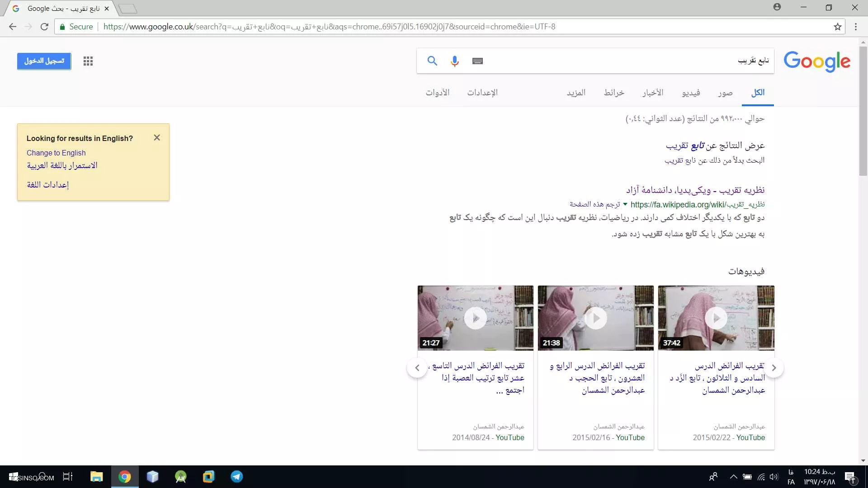Open Task View on the taskbar

[x=68, y=477]
